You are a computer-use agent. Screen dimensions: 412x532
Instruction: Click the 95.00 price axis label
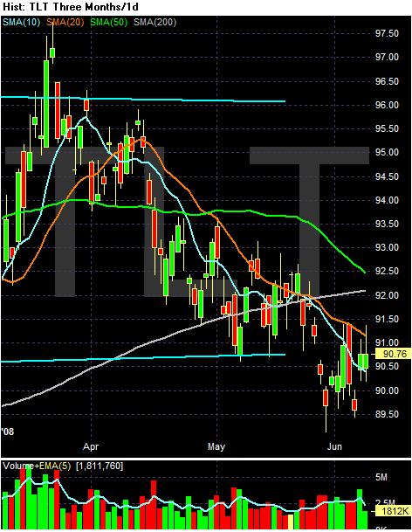[x=387, y=152]
